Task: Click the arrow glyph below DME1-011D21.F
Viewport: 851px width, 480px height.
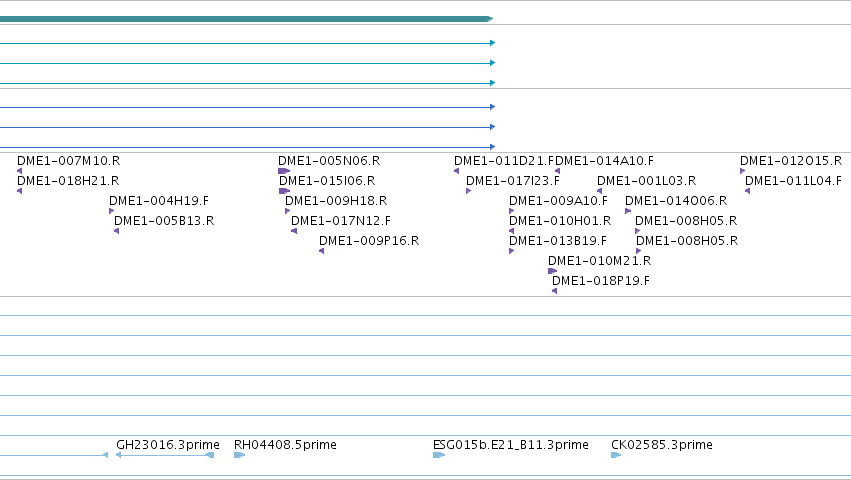Action: point(456,171)
